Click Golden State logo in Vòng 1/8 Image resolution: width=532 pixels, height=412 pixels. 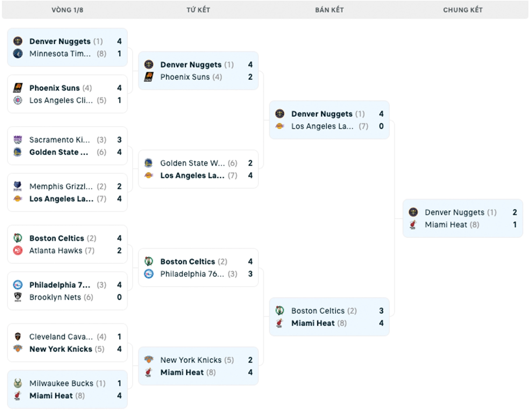coord(18,152)
